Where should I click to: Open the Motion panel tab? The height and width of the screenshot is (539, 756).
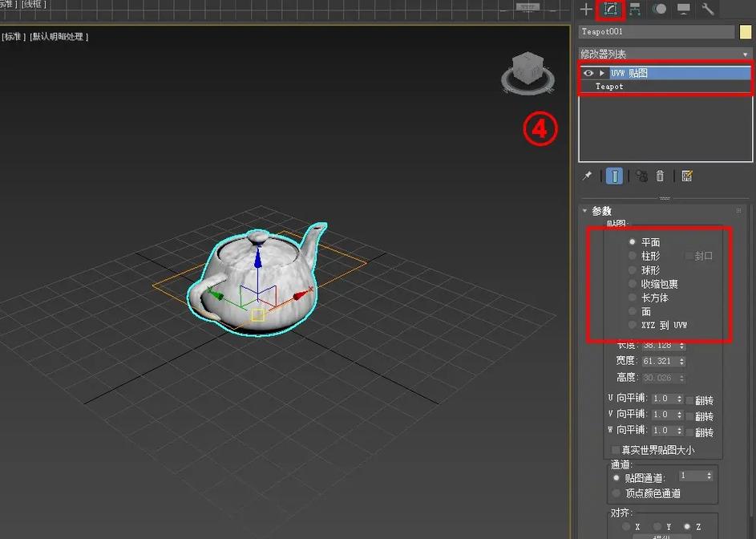[660, 10]
